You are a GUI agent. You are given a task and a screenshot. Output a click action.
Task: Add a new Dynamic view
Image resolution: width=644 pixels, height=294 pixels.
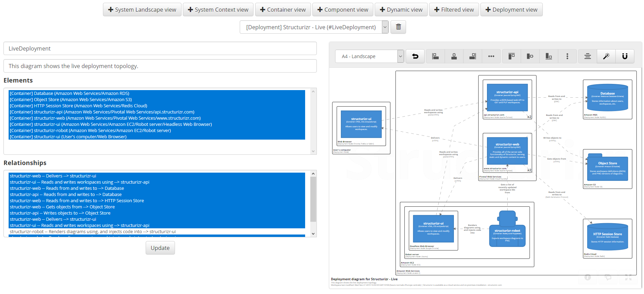coord(401,10)
